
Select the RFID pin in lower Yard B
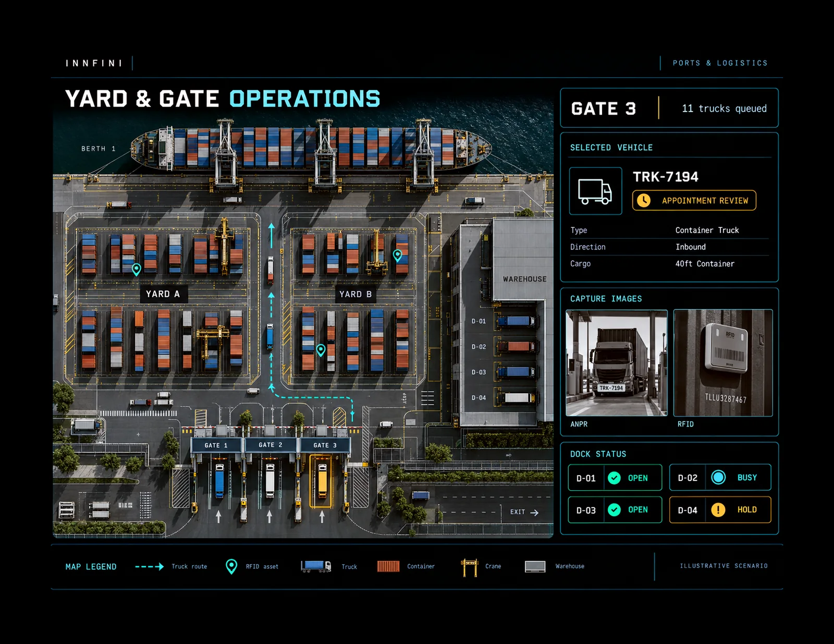321,350
